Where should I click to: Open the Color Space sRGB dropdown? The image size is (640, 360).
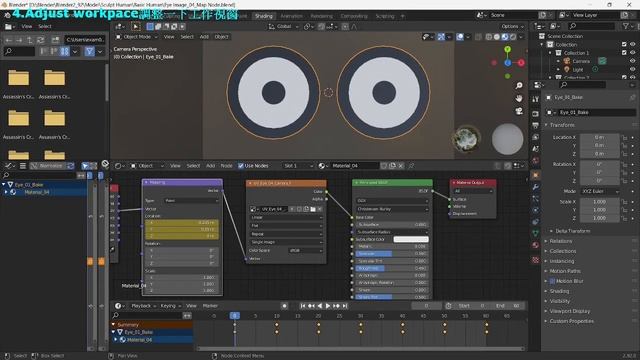click(x=306, y=250)
